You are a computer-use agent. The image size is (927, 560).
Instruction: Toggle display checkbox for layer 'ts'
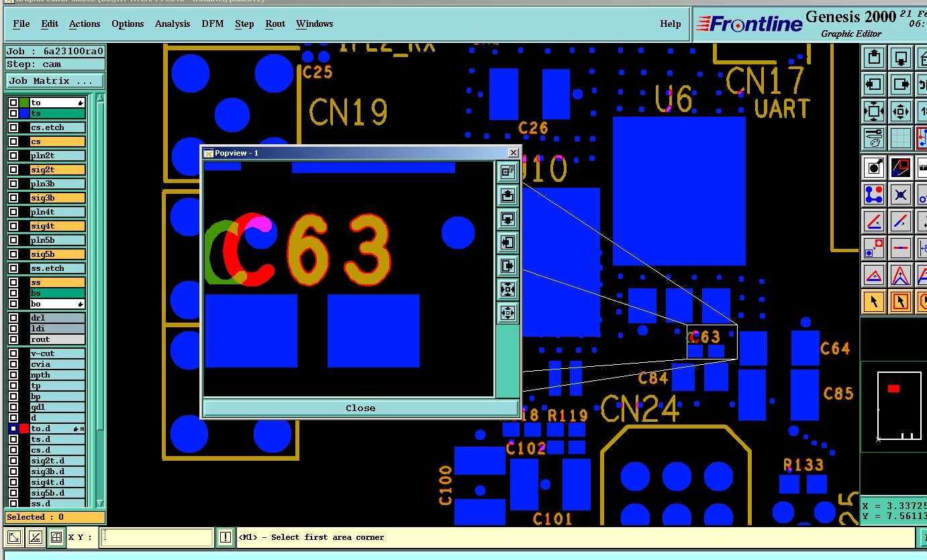coord(13,113)
